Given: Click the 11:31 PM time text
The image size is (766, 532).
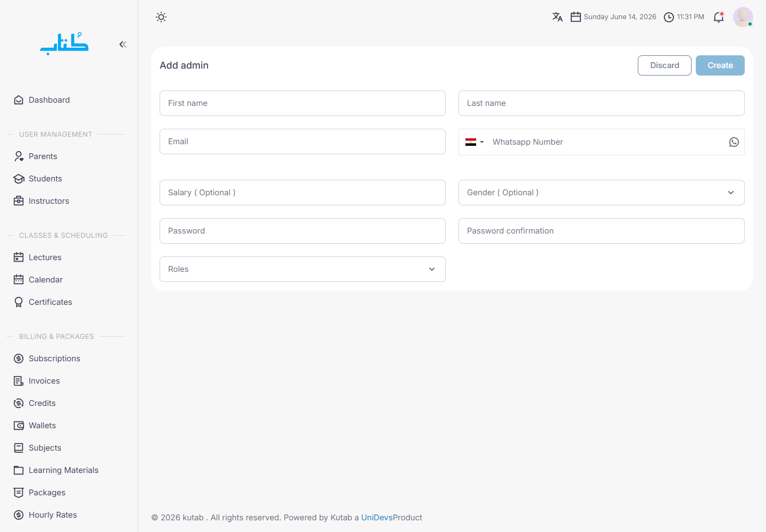Looking at the screenshot, I should 690,17.
